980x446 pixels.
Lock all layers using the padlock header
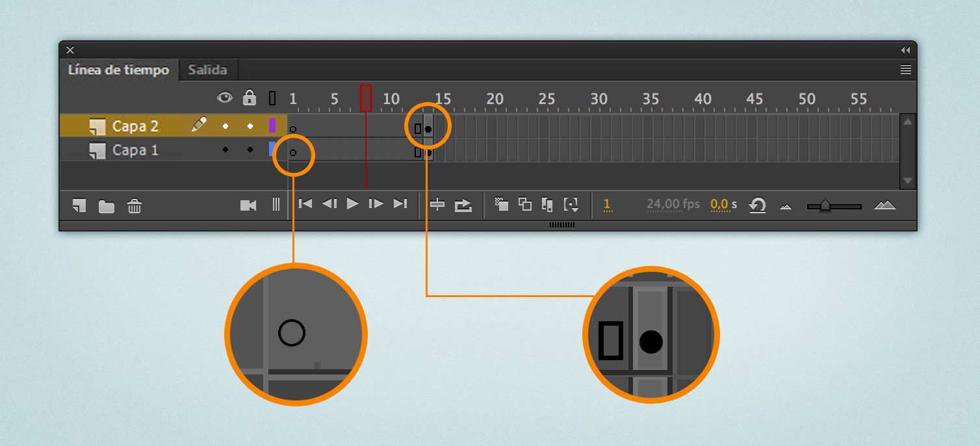click(248, 98)
